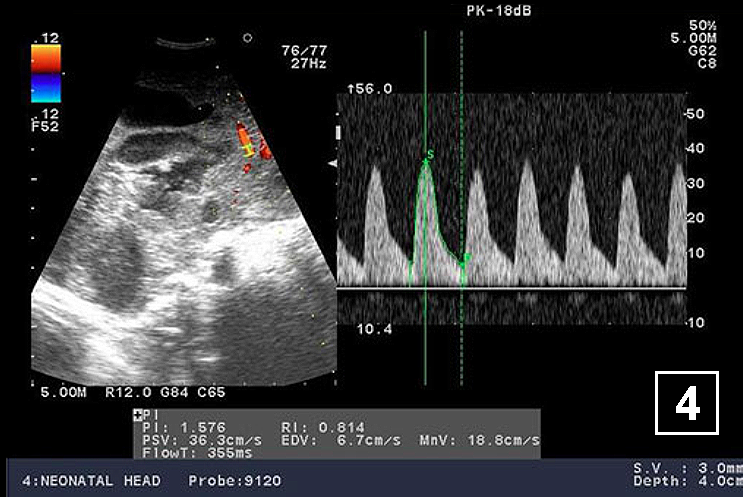Click the red-orange upper color scale bar
The width and height of the screenshot is (743, 497).
(x=46, y=60)
